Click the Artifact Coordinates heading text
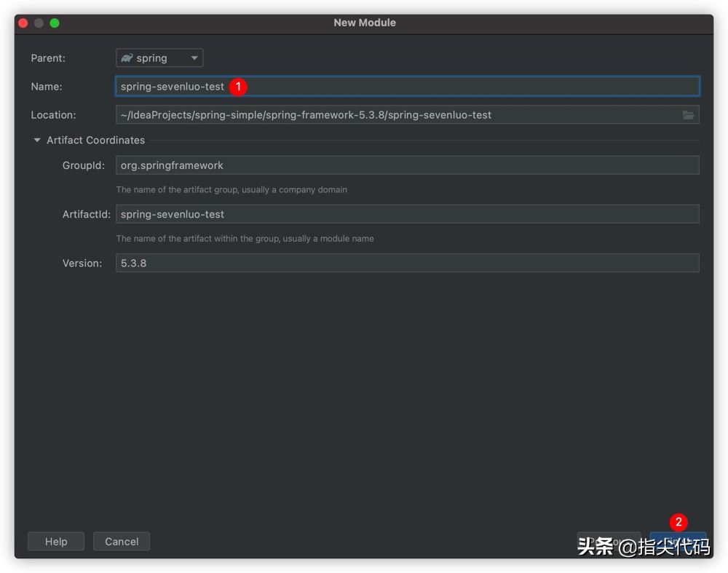 click(95, 140)
